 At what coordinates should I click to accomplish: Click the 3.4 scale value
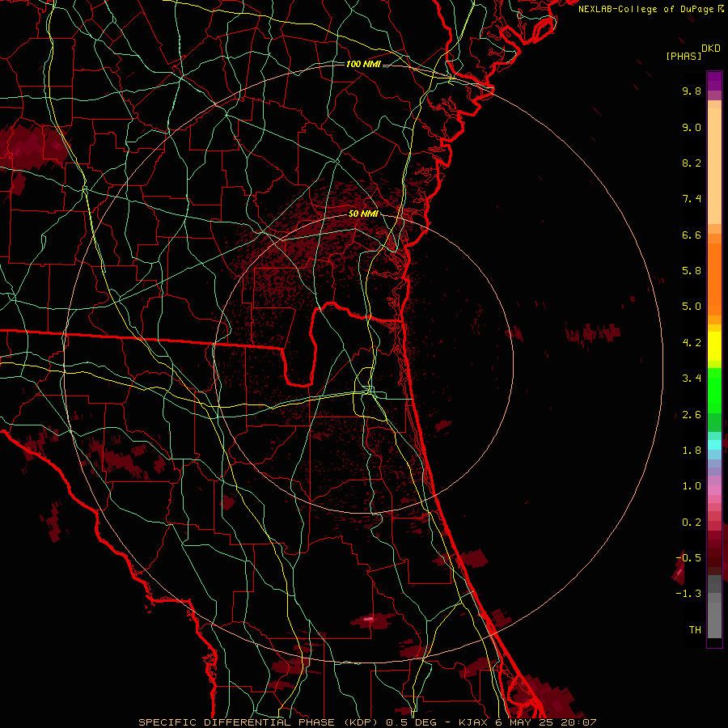(692, 379)
